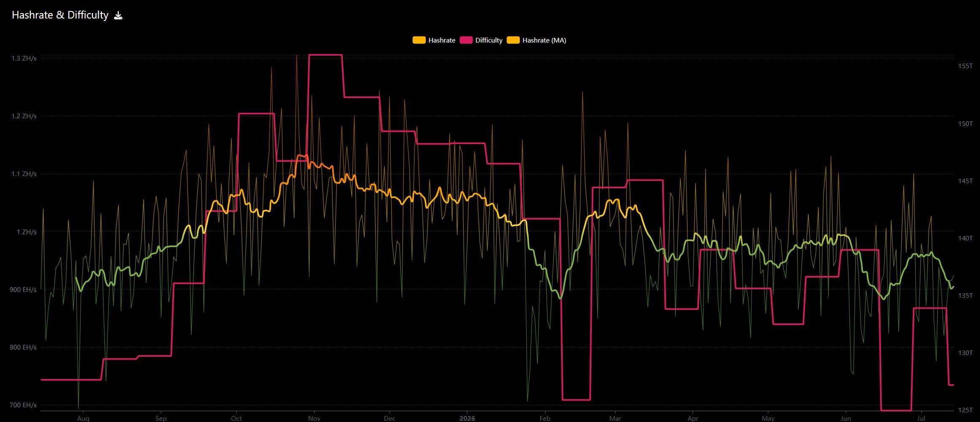Viewport: 980px width, 422px height.
Task: Click the pink Difficulty legend color swatch
Action: tap(466, 40)
